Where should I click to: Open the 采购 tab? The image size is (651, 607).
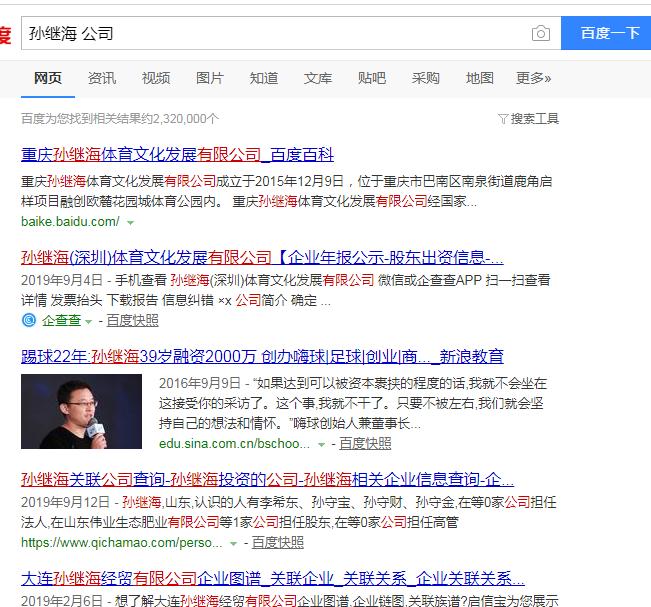426,78
